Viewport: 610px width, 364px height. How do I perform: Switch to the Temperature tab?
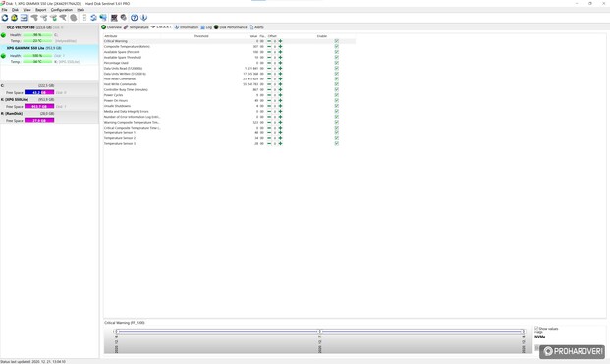pos(137,27)
